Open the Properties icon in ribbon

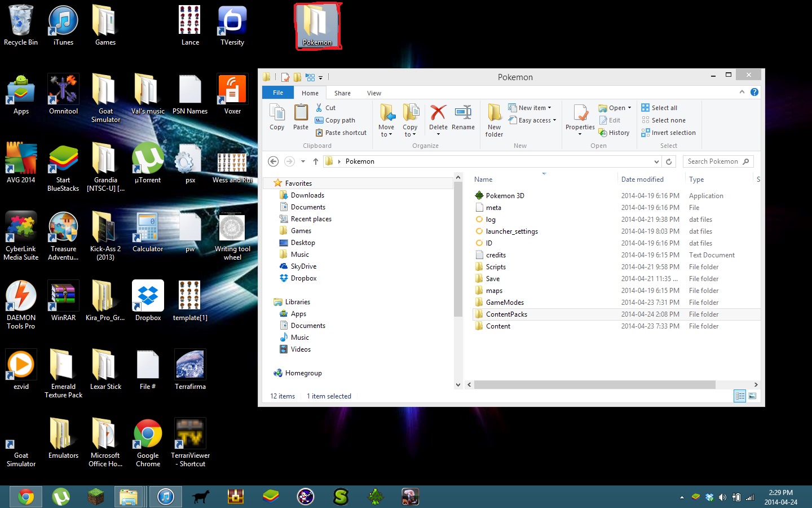[580, 113]
